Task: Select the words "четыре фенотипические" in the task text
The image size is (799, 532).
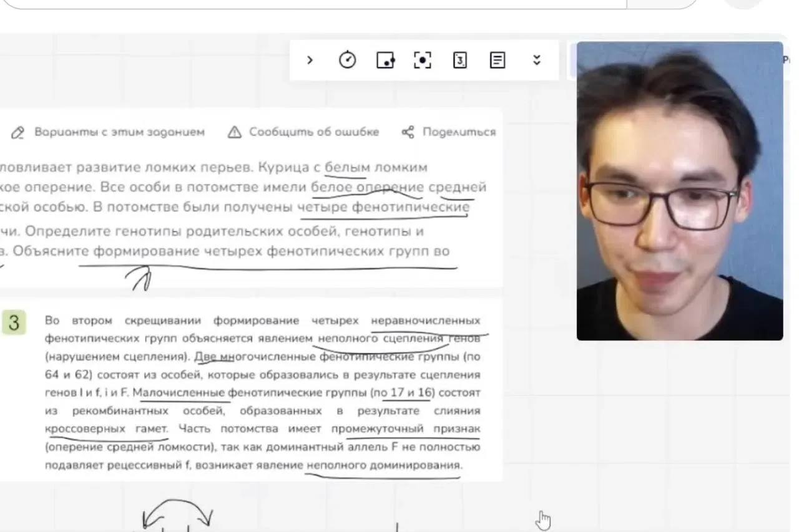Action: pyautogui.click(x=383, y=207)
